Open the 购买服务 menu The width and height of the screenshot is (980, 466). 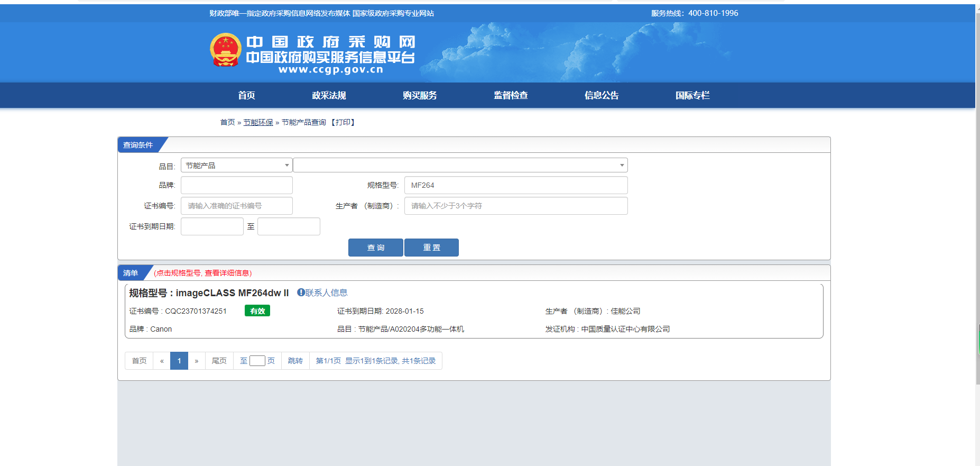click(x=420, y=95)
